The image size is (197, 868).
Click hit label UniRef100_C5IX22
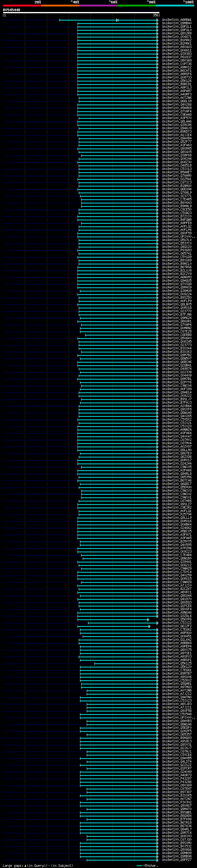coord(176,623)
